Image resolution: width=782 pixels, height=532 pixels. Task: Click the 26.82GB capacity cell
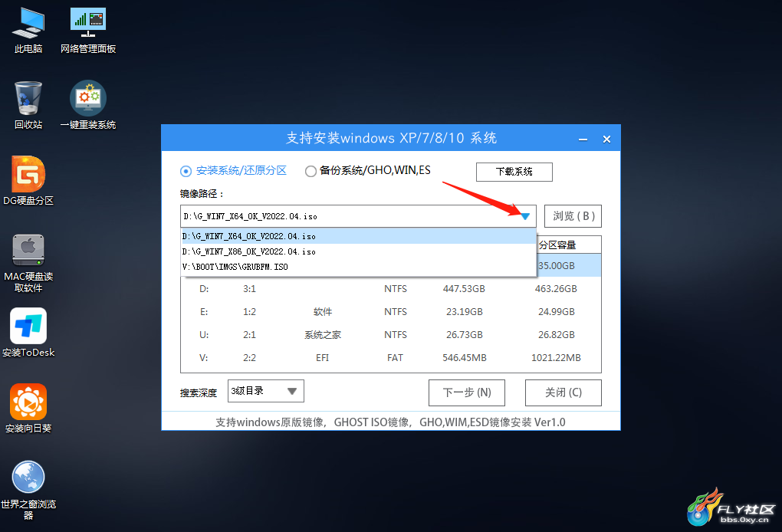(x=556, y=334)
